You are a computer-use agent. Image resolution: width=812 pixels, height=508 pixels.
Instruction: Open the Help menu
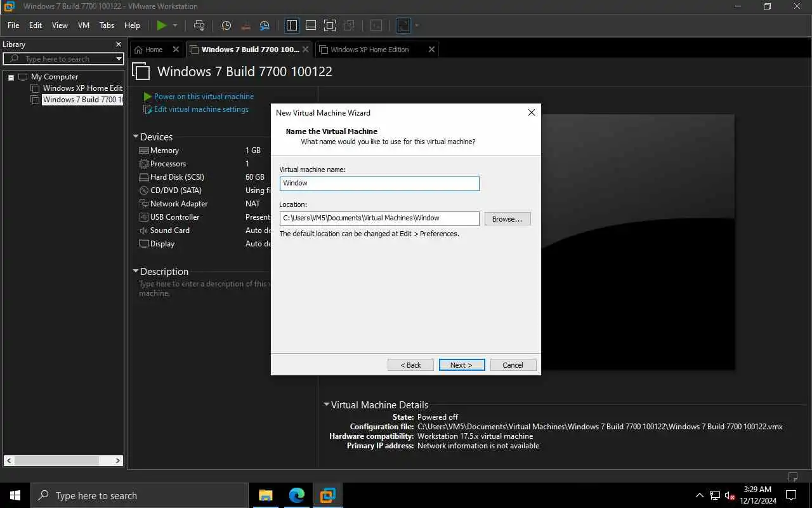click(132, 25)
